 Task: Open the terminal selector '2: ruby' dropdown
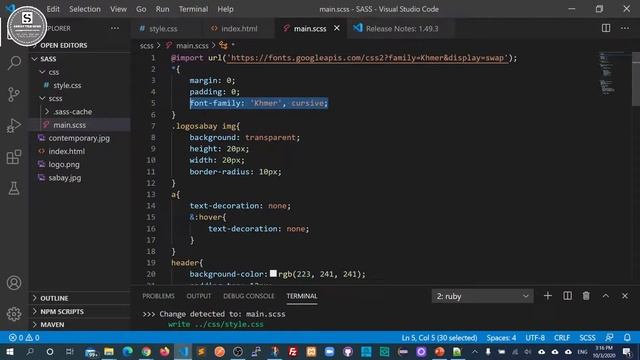click(482, 296)
